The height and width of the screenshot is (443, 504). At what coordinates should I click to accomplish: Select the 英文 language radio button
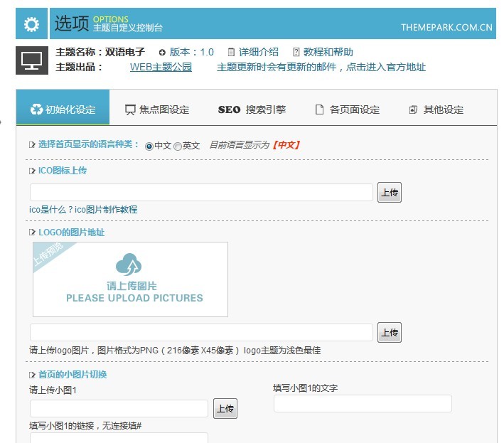[x=178, y=146]
